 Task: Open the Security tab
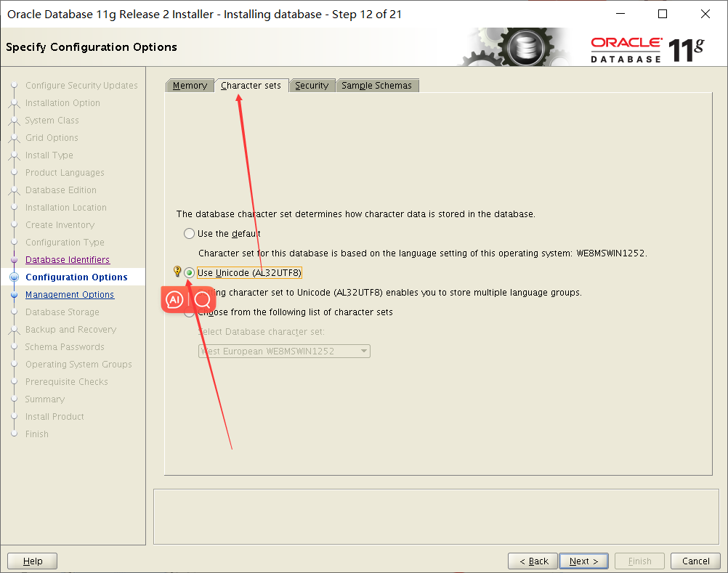[312, 86]
